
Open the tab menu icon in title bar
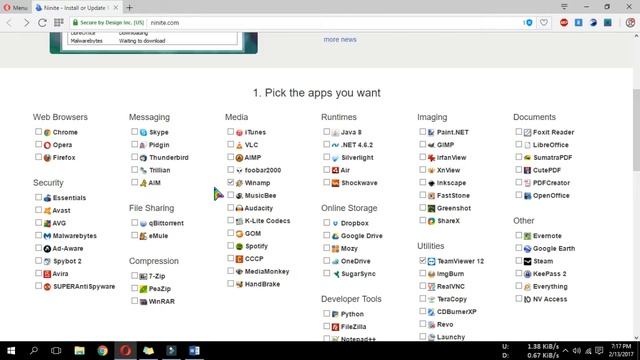tap(564, 7)
